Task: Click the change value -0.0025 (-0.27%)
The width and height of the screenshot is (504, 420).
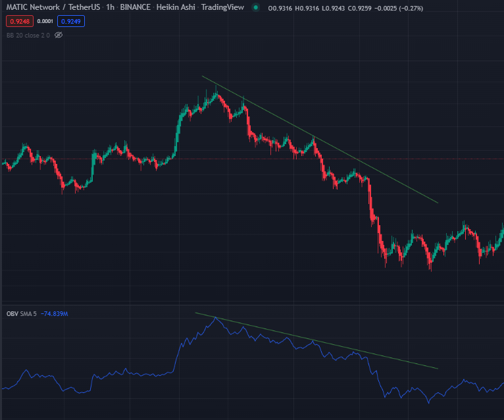Action: 399,9
